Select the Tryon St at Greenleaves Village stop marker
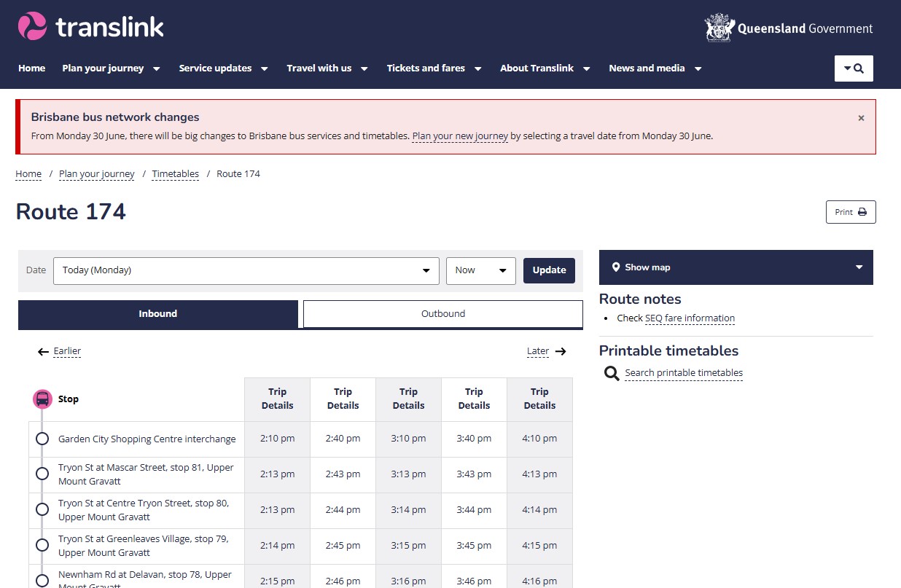901x588 pixels. (42, 546)
